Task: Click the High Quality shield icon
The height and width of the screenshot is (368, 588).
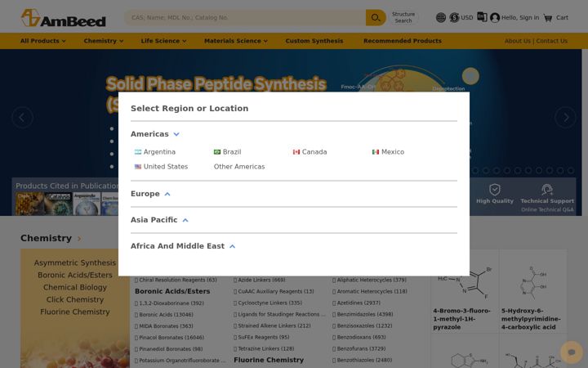Action: point(495,189)
